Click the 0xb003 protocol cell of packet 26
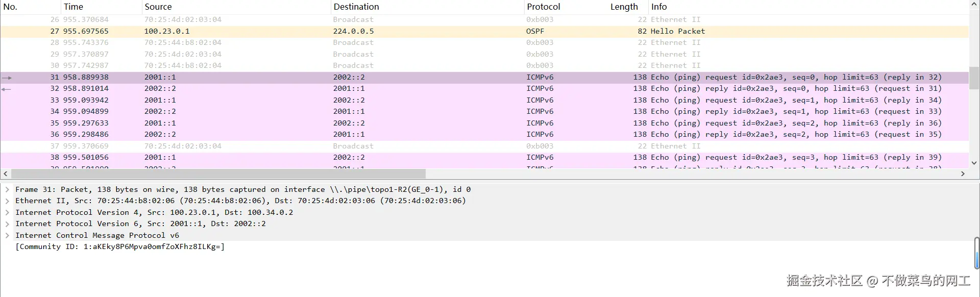 coord(540,19)
